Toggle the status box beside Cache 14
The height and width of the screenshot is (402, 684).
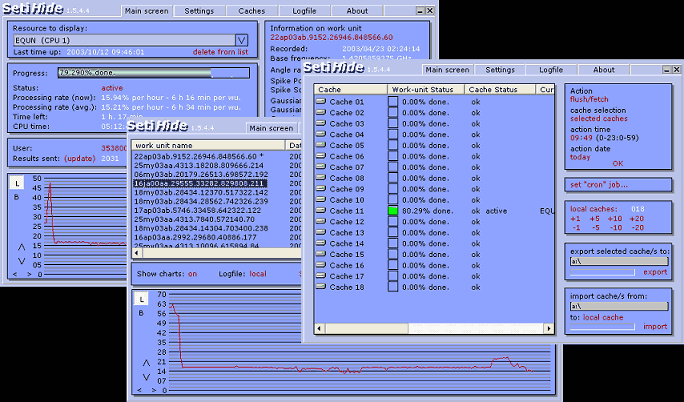point(393,243)
